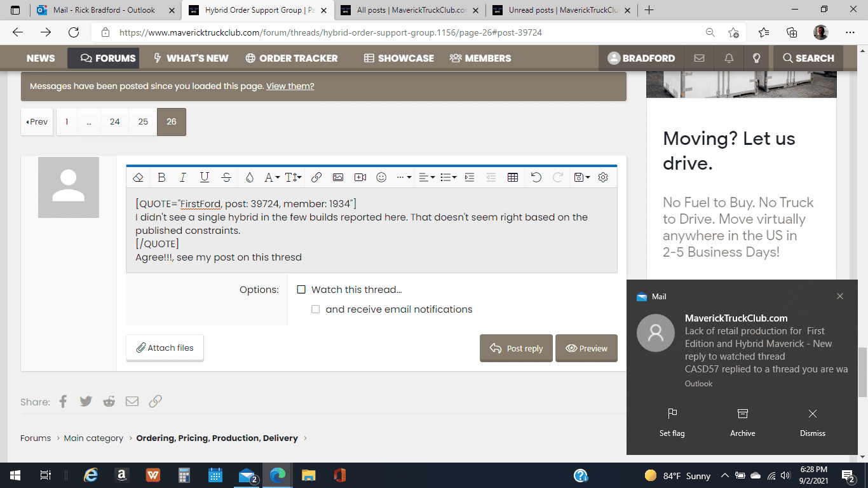Screen dimensions: 868x488
Task: Open the Windows Start menu
Action: pos(15,475)
